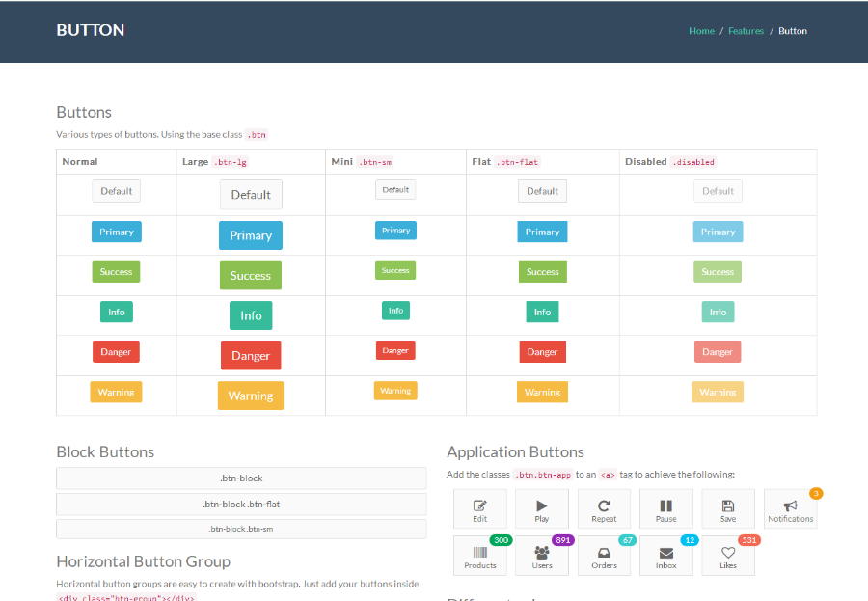Click the Likes heart button
The height and width of the screenshot is (601, 868).
[728, 556]
